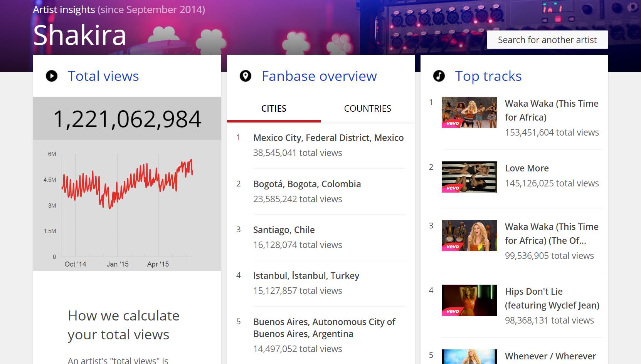
Task: Open the Buenos Aires, Argentina entry
Action: click(x=324, y=327)
